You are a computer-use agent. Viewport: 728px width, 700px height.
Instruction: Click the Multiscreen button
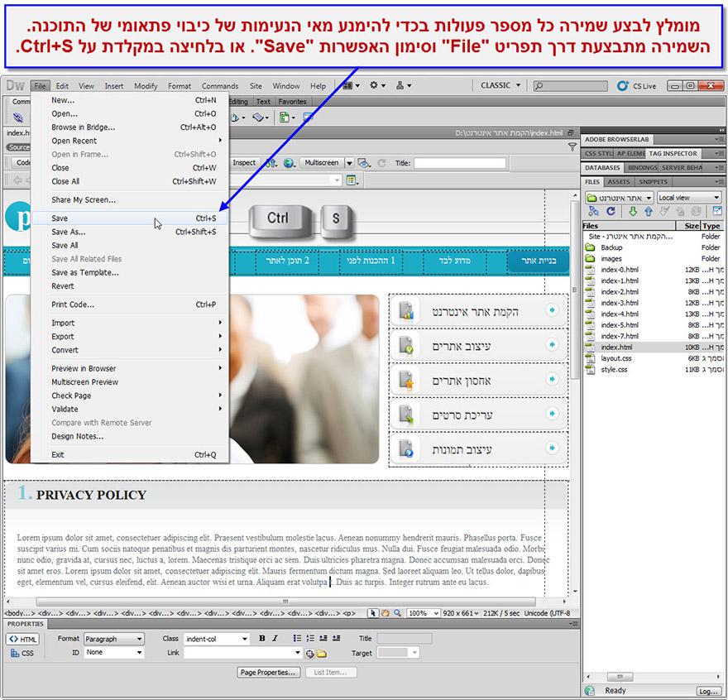[321, 162]
